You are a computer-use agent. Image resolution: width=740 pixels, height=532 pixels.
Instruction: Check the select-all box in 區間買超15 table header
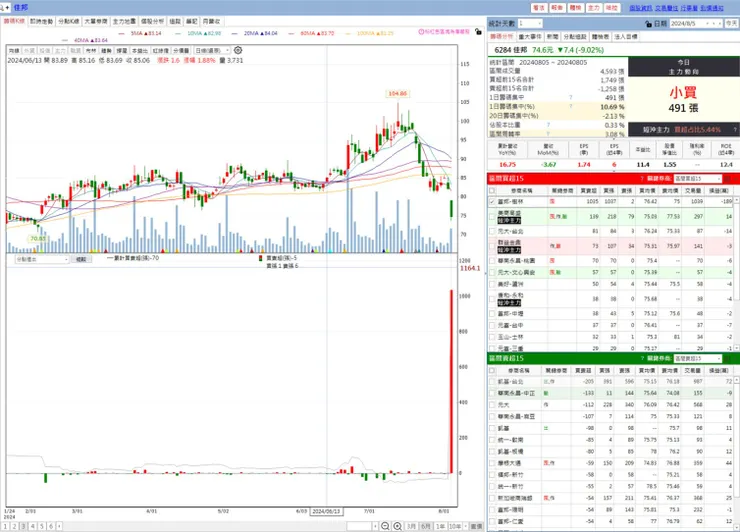tap(492, 191)
